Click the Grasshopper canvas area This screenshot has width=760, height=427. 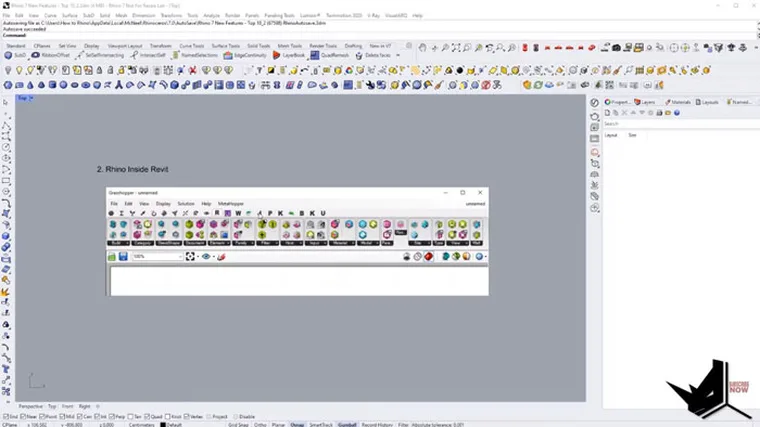(x=299, y=281)
